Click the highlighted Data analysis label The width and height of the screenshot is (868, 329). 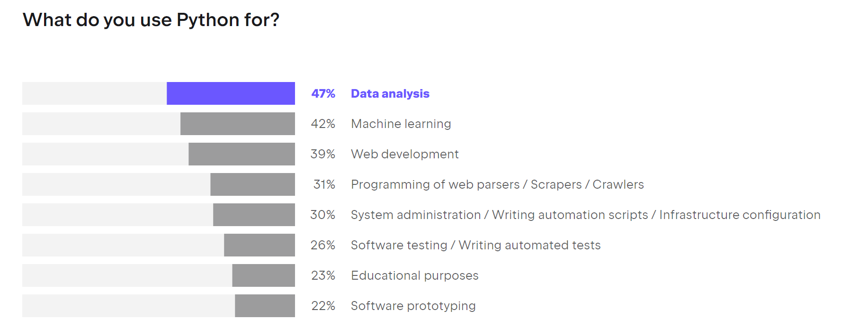[x=390, y=94]
